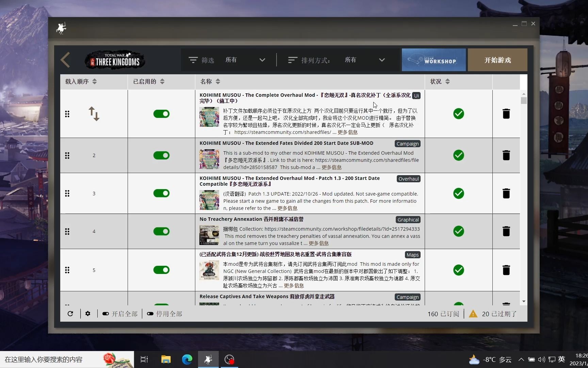The height and width of the screenshot is (368, 588).
Task: Open thumbnail of 战役世界地图 mod
Action: click(x=209, y=270)
